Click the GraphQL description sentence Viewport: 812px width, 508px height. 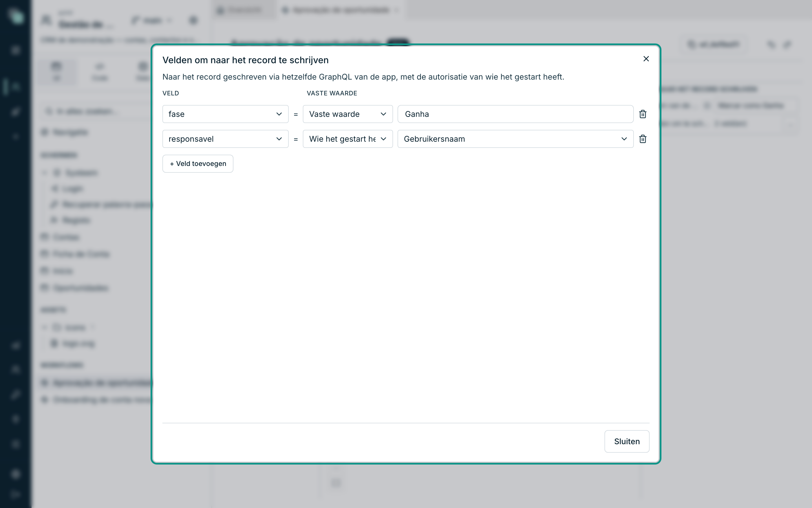click(x=363, y=77)
